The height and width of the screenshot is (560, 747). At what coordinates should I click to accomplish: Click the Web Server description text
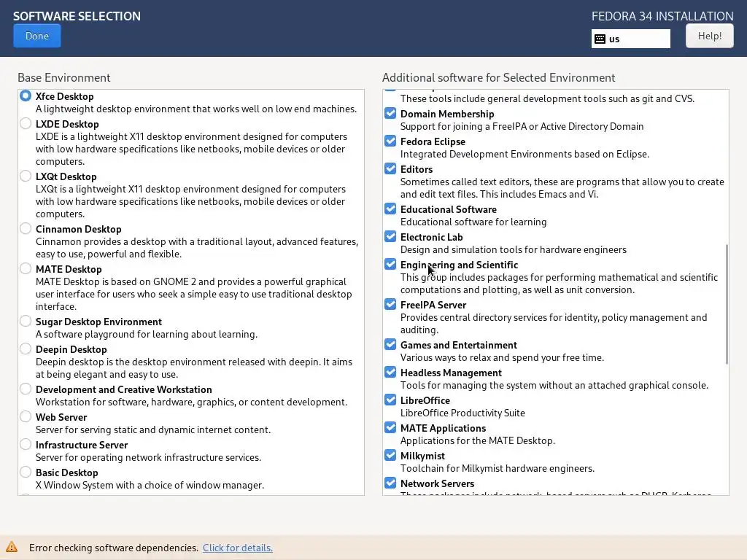pos(153,429)
